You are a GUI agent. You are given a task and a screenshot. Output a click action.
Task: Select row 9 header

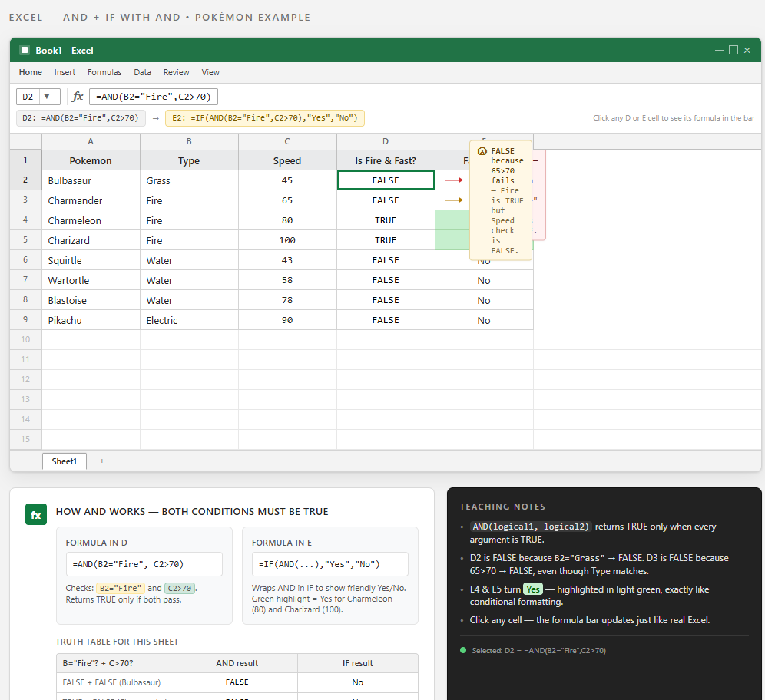point(25,320)
